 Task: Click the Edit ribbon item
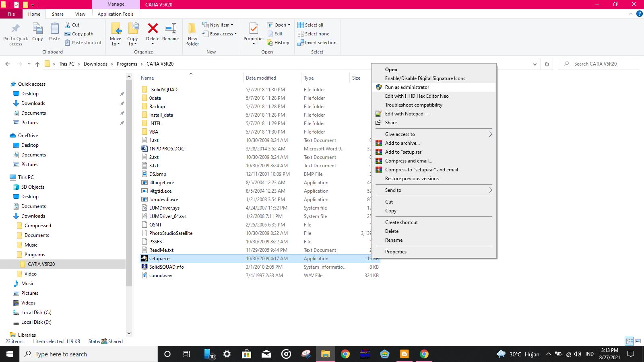point(275,34)
